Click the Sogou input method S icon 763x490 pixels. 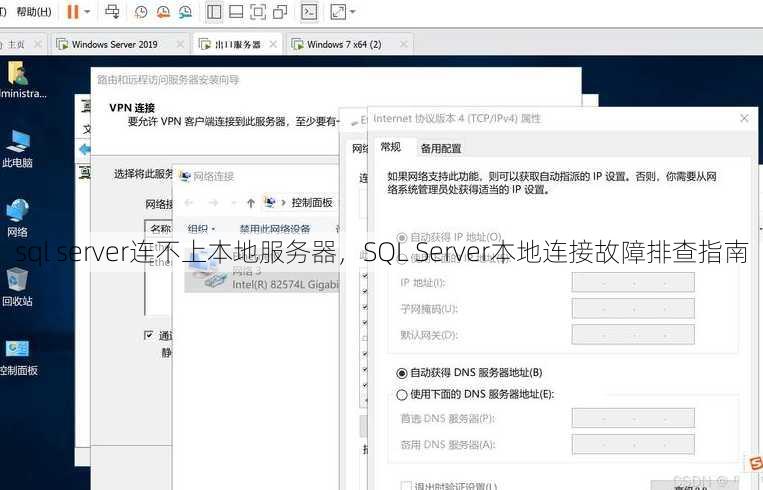coord(755,463)
